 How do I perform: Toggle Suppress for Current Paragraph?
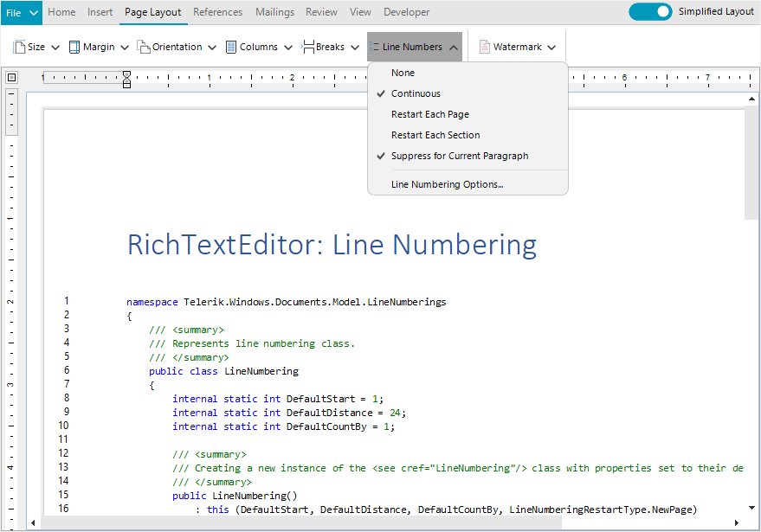click(x=468, y=157)
